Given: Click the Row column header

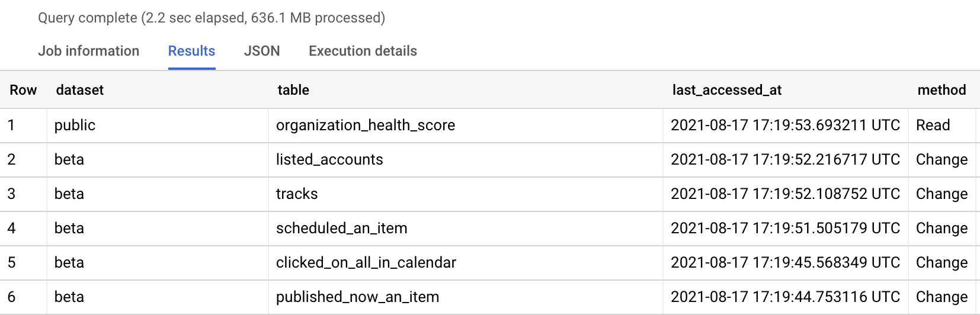Looking at the screenshot, I should coord(23,90).
